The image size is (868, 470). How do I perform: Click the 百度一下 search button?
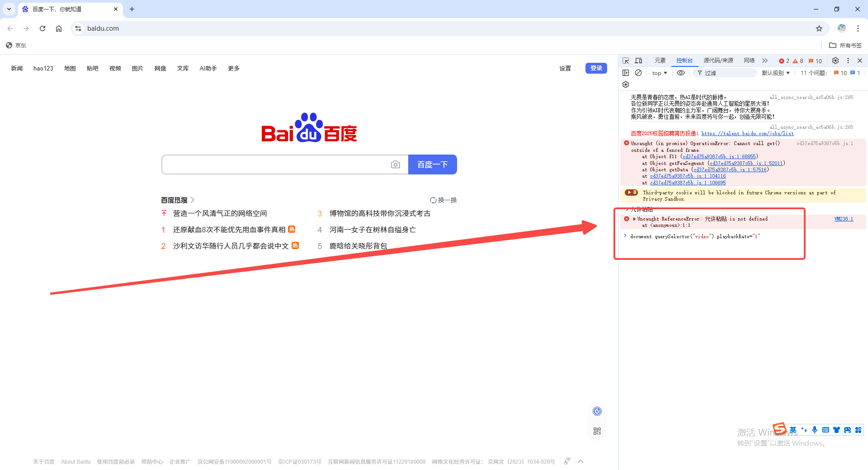[x=433, y=164]
